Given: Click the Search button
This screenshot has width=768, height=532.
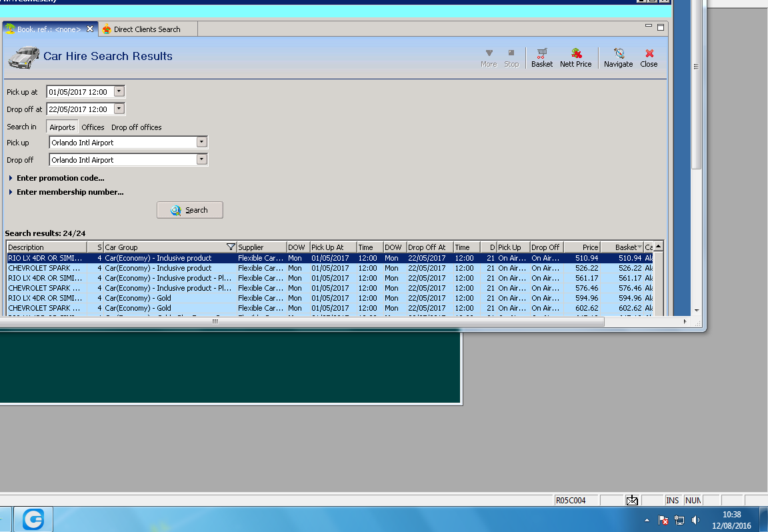Looking at the screenshot, I should point(190,210).
